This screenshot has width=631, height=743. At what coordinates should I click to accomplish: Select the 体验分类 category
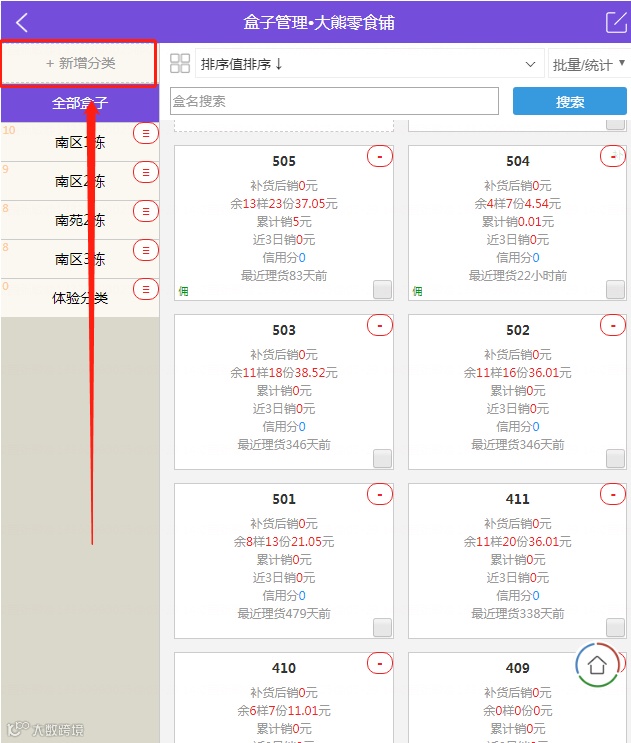80,298
